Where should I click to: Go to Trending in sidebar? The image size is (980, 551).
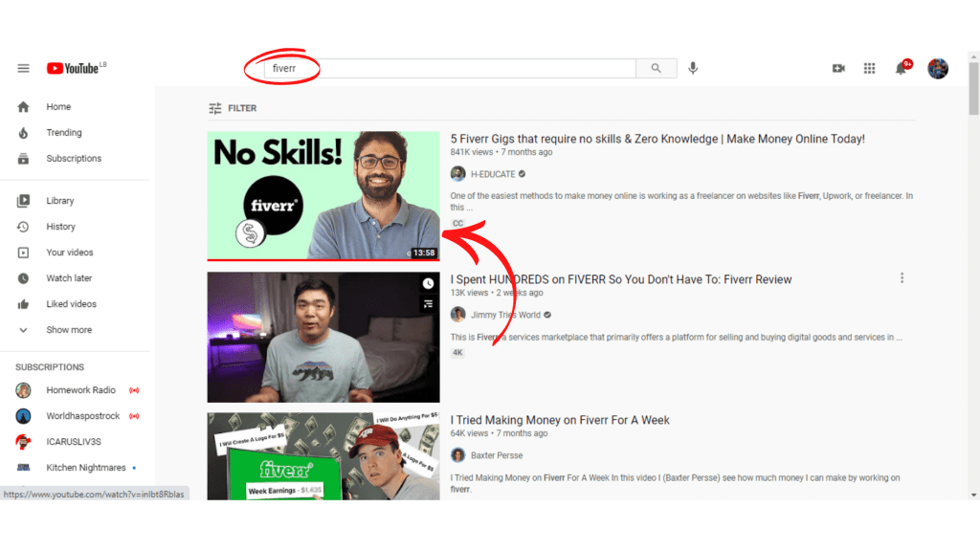point(64,132)
